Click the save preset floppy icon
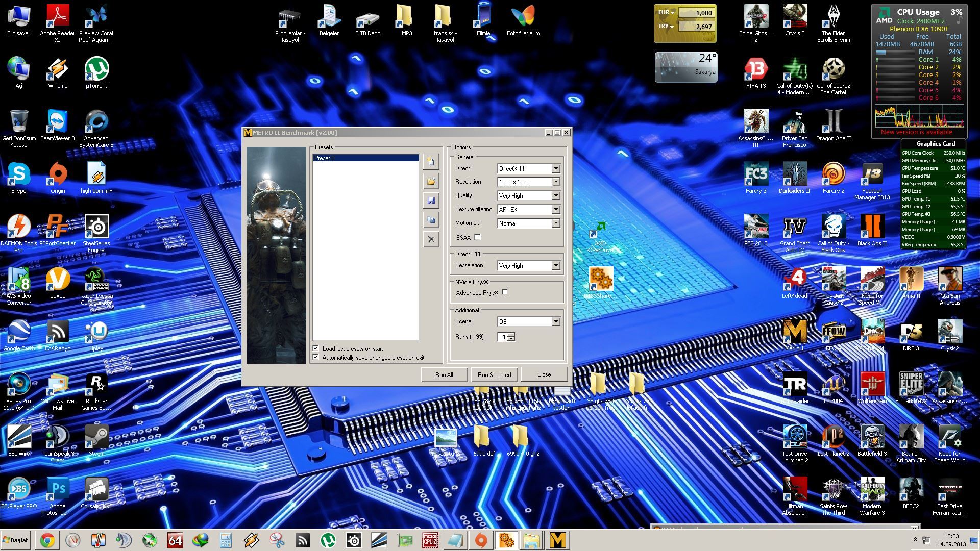Viewport: 980px width, 551px height. tap(431, 201)
